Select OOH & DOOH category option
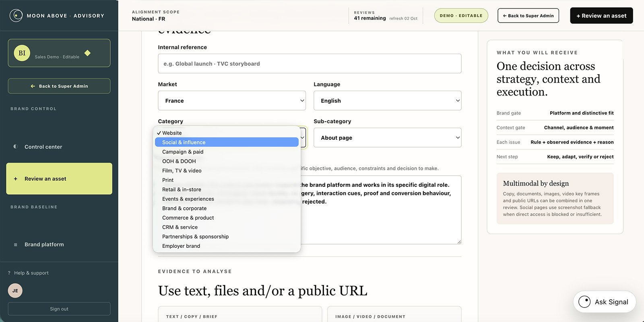The width and height of the screenshot is (644, 322). (x=227, y=161)
